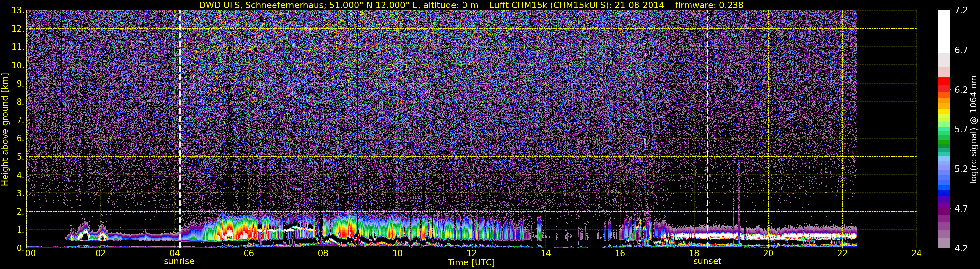Click the 'firmware: 0.238' text in the title
This screenshot has width=980, height=269.
click(709, 5)
